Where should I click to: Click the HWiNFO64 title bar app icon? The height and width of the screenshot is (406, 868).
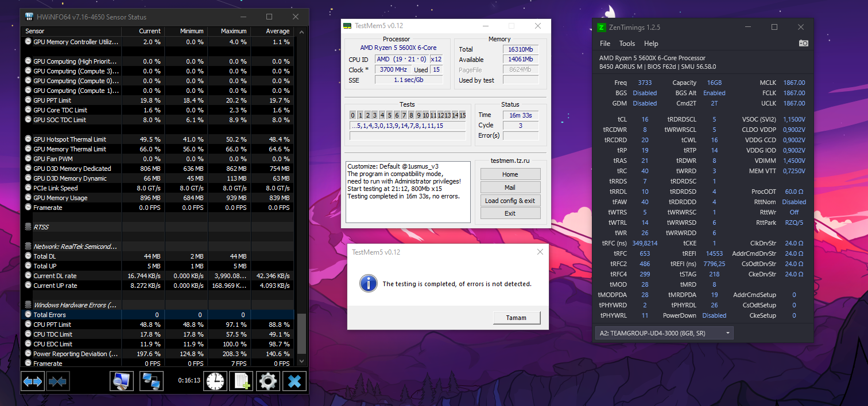point(29,17)
